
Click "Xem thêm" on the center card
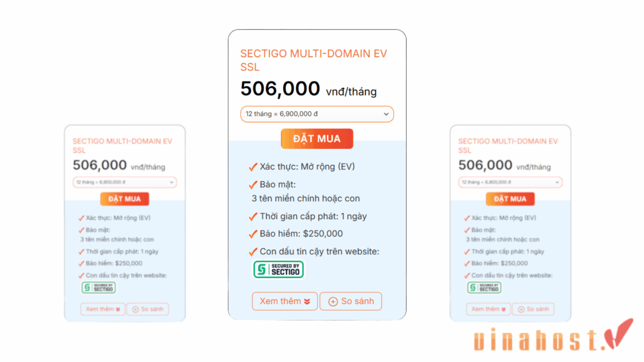pyautogui.click(x=284, y=301)
